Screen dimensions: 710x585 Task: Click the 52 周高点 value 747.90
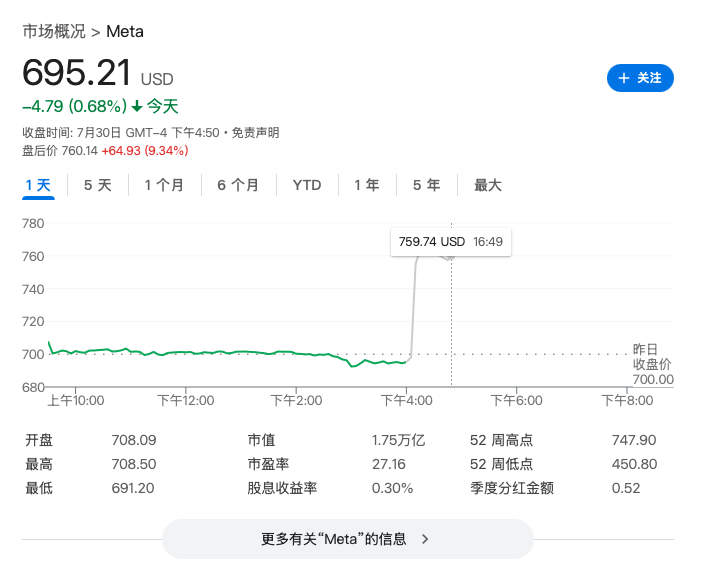tap(634, 440)
